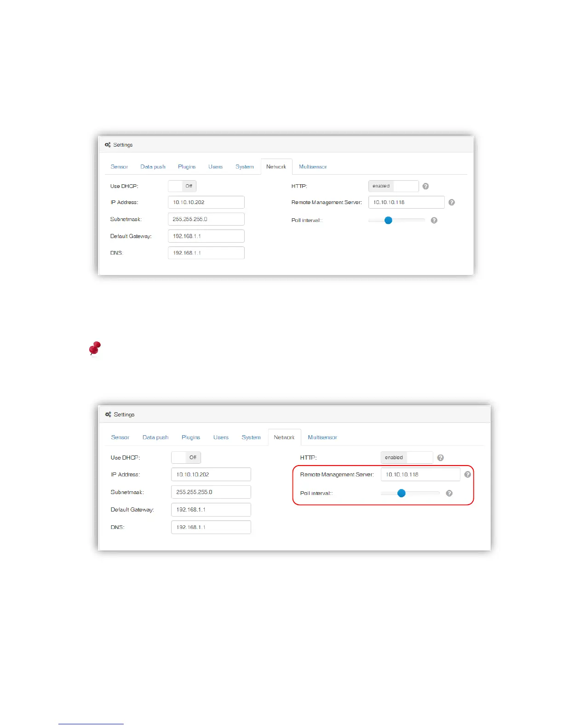
Task: Switch to Plugins tab in lower Settings panel
Action: (191, 438)
